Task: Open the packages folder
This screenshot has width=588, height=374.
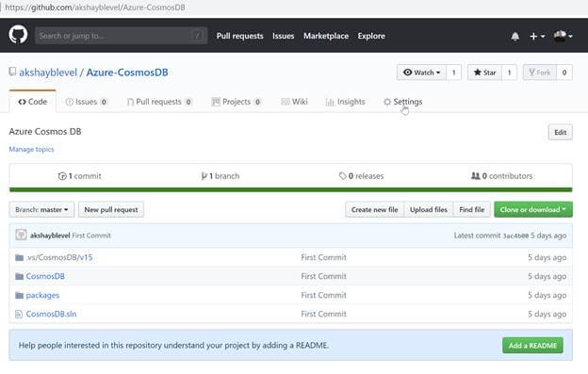Action: point(42,295)
